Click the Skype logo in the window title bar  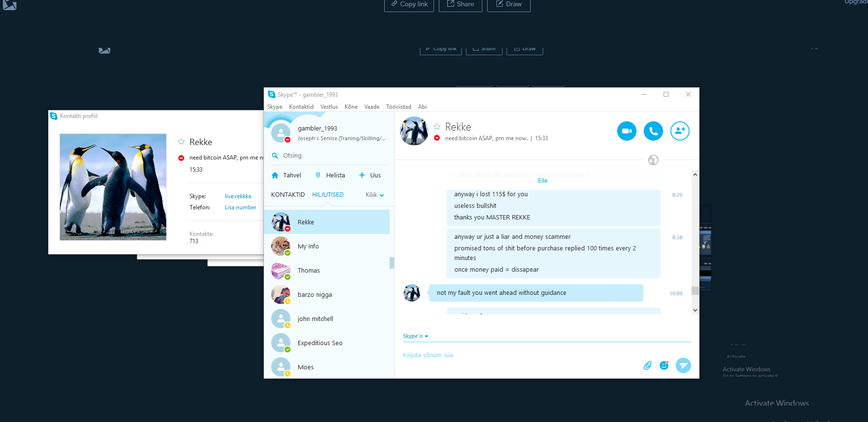(272, 94)
